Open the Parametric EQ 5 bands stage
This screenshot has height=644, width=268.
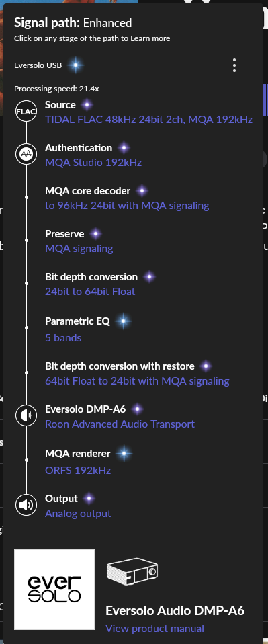click(x=63, y=338)
